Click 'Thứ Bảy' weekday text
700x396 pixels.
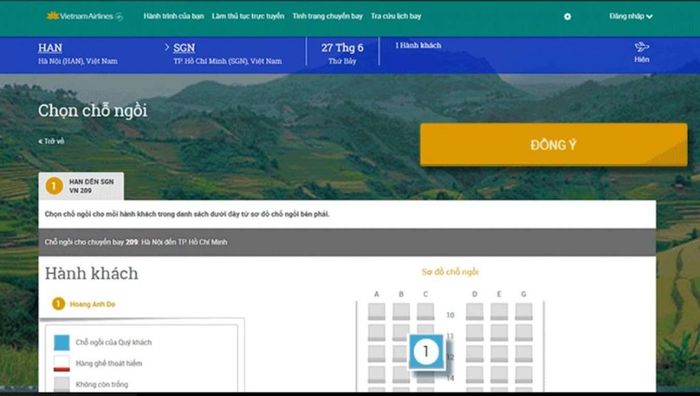pyautogui.click(x=342, y=61)
